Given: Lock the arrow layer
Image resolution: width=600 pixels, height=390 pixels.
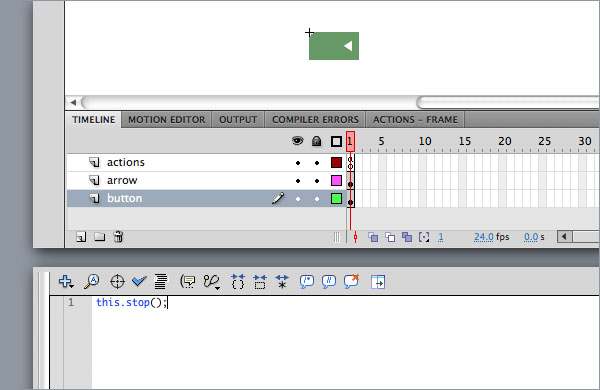Looking at the screenshot, I should point(317,181).
